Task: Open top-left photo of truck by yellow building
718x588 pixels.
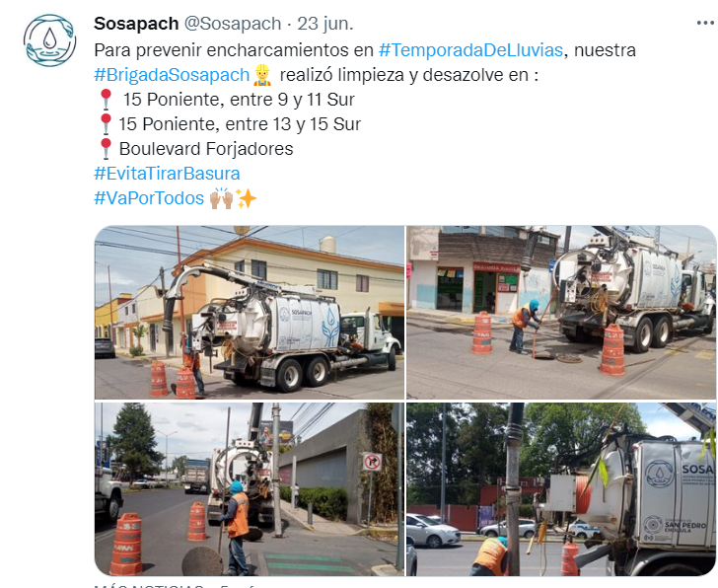Action: tap(250, 313)
